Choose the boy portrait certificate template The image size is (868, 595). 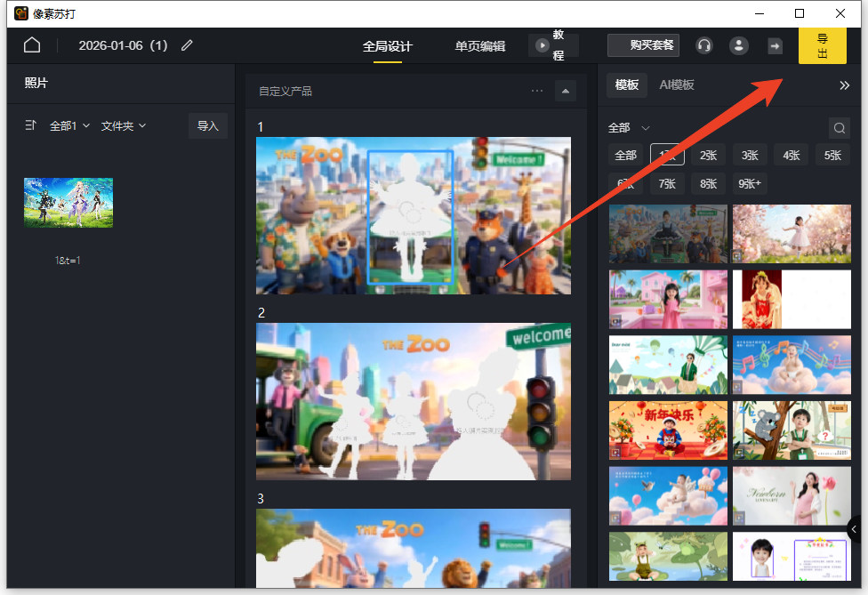(792, 556)
